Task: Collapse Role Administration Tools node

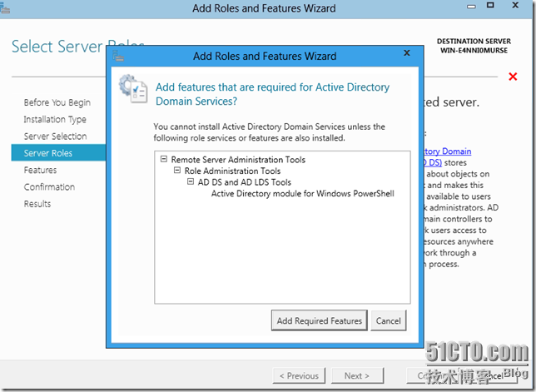Action: point(177,170)
